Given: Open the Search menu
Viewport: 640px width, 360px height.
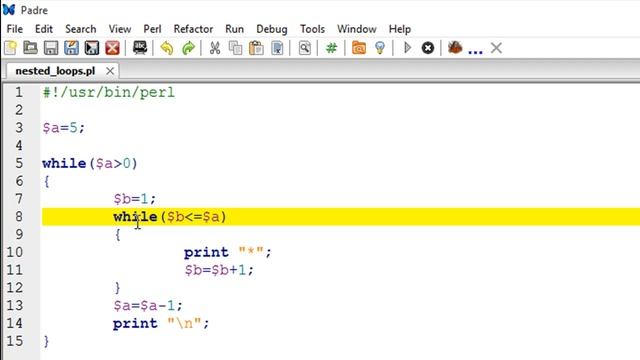Looking at the screenshot, I should [x=80, y=29].
